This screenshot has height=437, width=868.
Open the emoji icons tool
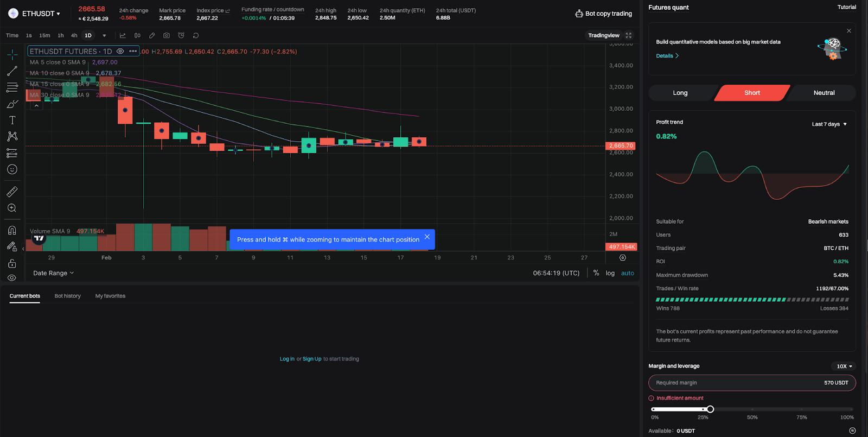12,169
